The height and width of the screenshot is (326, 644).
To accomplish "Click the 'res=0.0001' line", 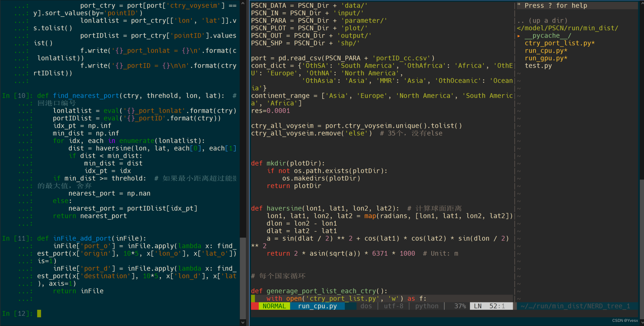I will [271, 111].
